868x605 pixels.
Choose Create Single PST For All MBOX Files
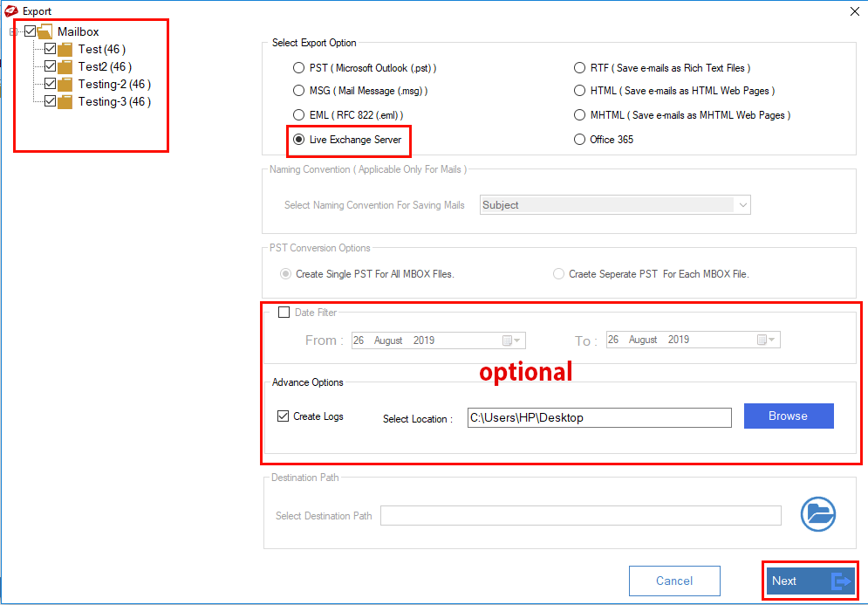[x=285, y=274]
